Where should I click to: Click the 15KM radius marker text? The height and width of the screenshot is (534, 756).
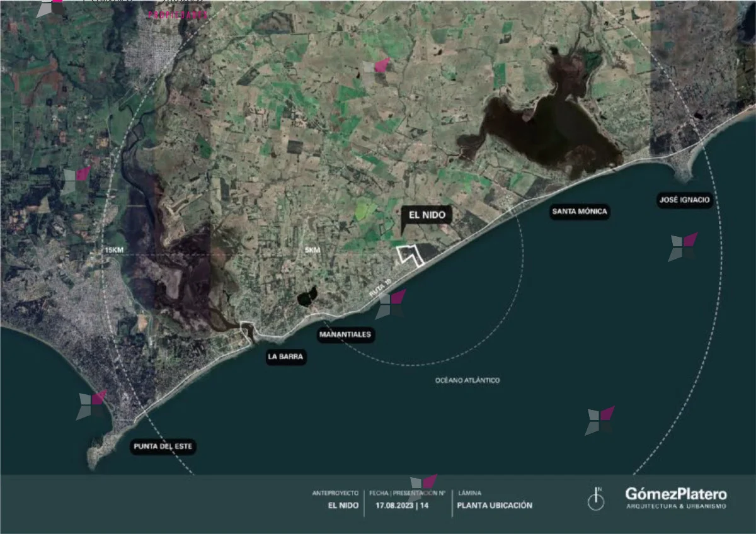[x=113, y=250]
